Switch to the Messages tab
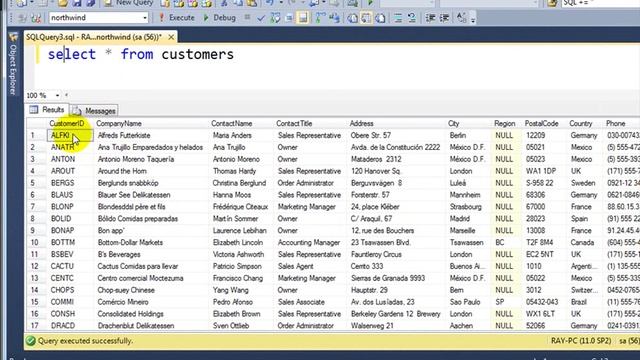 (x=95, y=111)
